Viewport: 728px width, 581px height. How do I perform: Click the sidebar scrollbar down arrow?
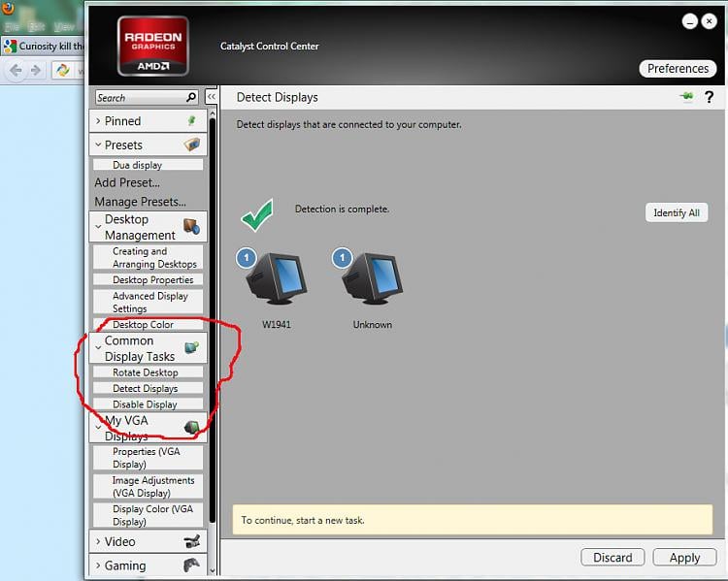click(213, 570)
